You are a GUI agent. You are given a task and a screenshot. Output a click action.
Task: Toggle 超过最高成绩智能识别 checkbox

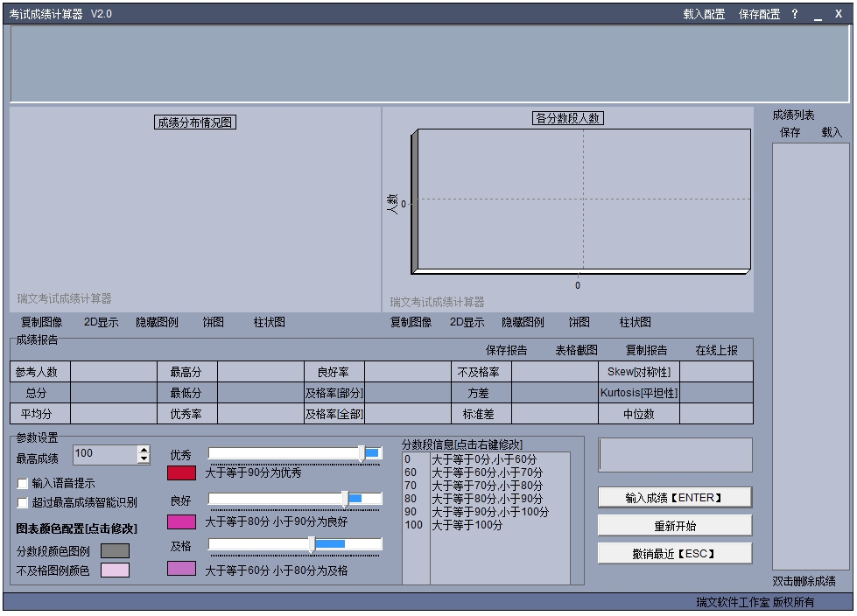pos(23,502)
